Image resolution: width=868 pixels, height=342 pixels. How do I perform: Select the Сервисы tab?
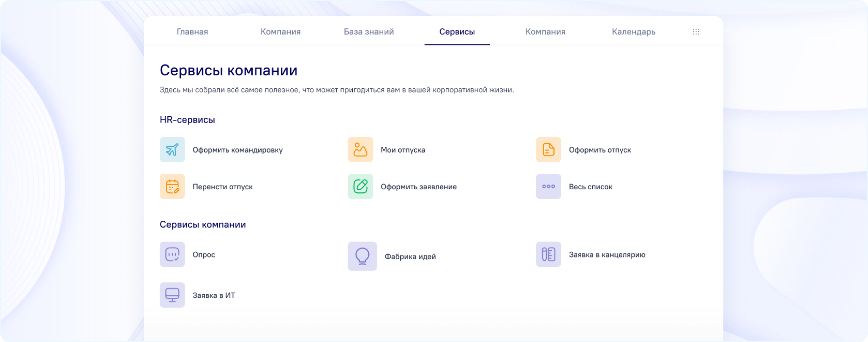[x=457, y=31]
